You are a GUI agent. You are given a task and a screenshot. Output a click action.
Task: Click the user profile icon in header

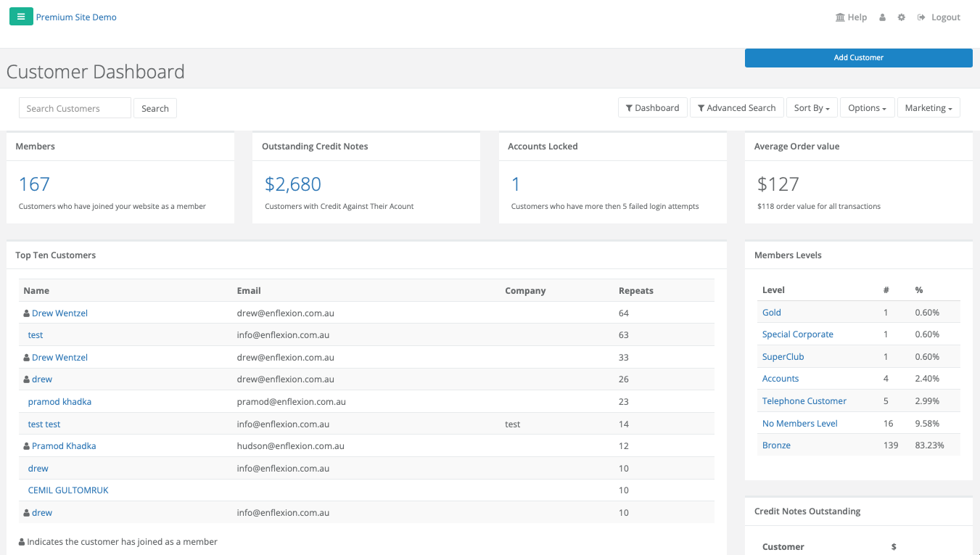[x=882, y=17]
